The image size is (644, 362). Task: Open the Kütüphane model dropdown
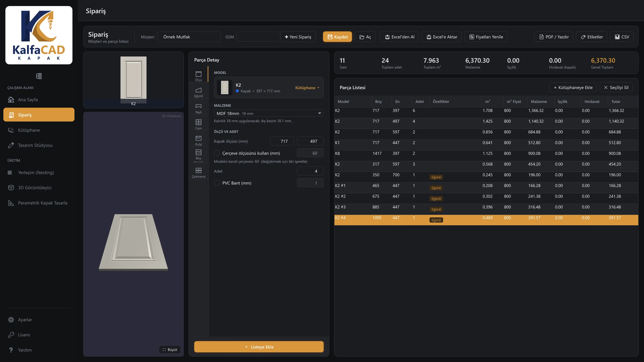pyautogui.click(x=307, y=88)
